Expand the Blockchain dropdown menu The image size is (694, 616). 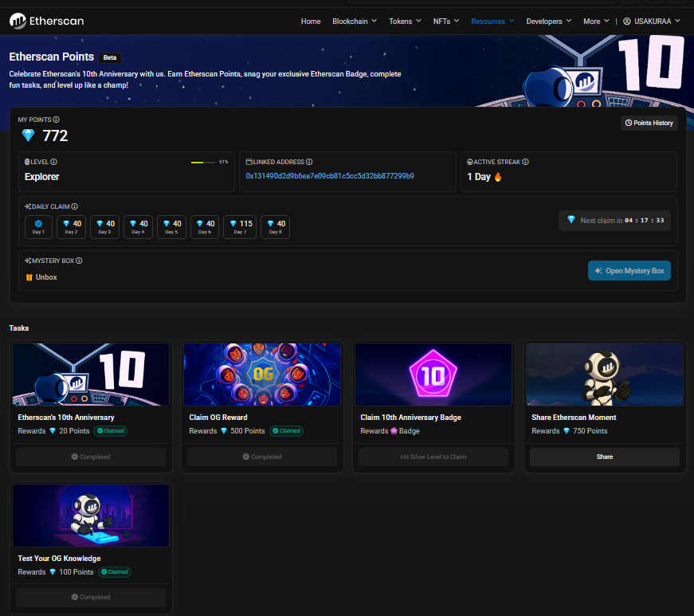point(355,22)
